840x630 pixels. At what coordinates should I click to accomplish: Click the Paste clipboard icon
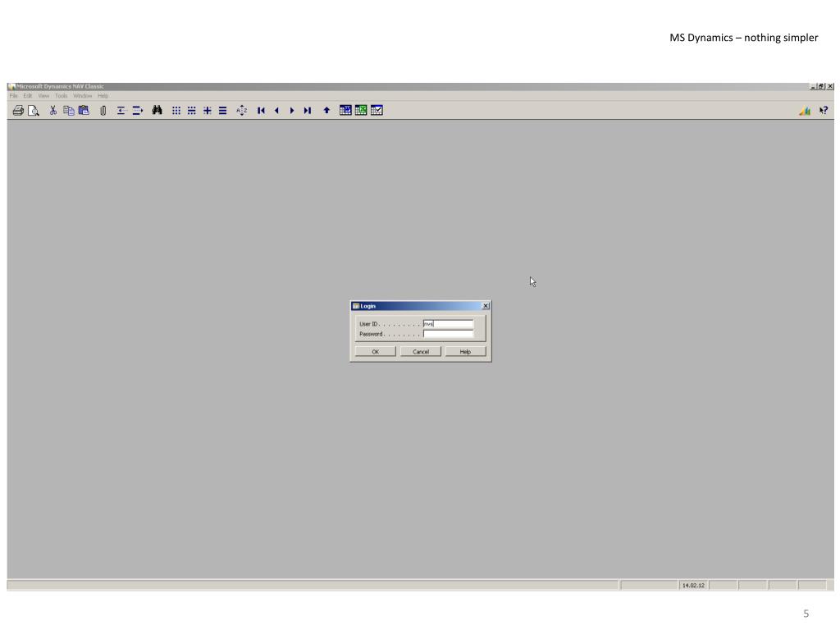84,110
